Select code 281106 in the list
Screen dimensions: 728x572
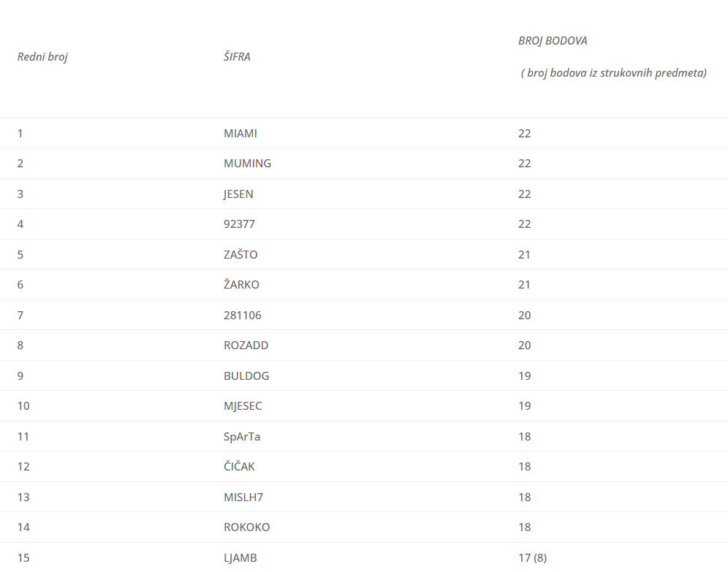[x=243, y=316]
